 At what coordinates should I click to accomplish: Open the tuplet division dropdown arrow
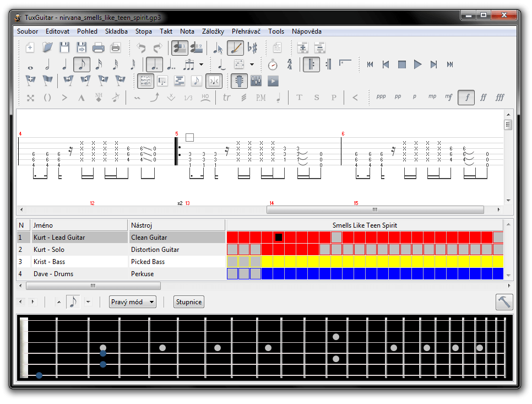point(201,64)
